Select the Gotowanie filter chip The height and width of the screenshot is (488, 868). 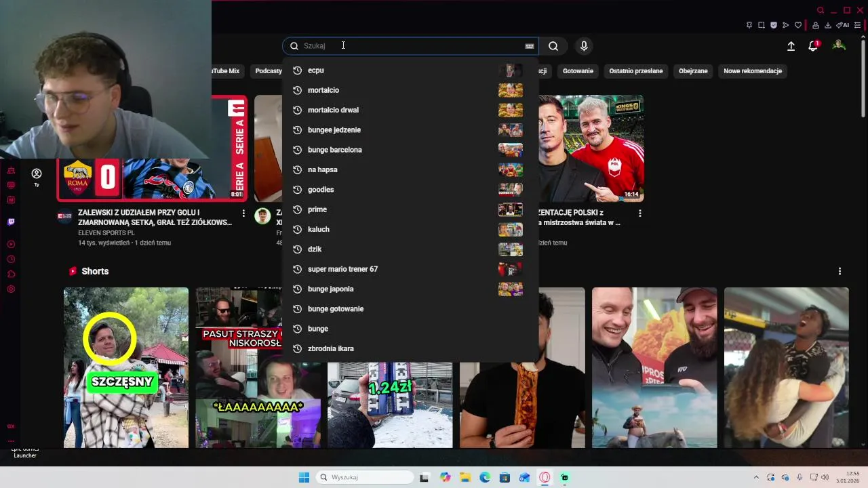(x=578, y=70)
